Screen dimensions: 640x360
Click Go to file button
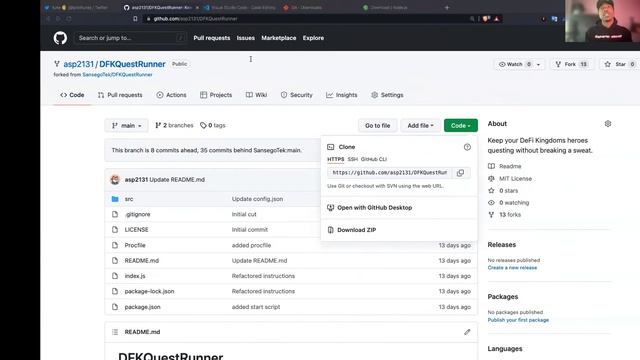pos(378,126)
